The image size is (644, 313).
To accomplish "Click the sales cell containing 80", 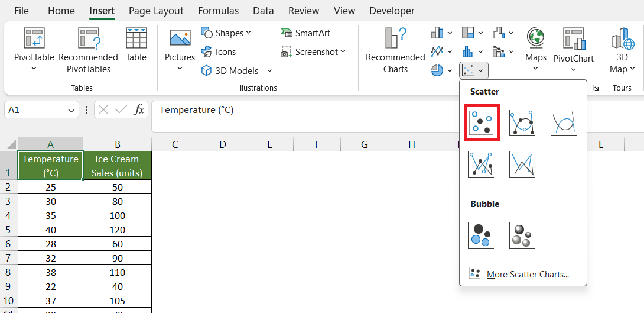I will click(x=118, y=201).
